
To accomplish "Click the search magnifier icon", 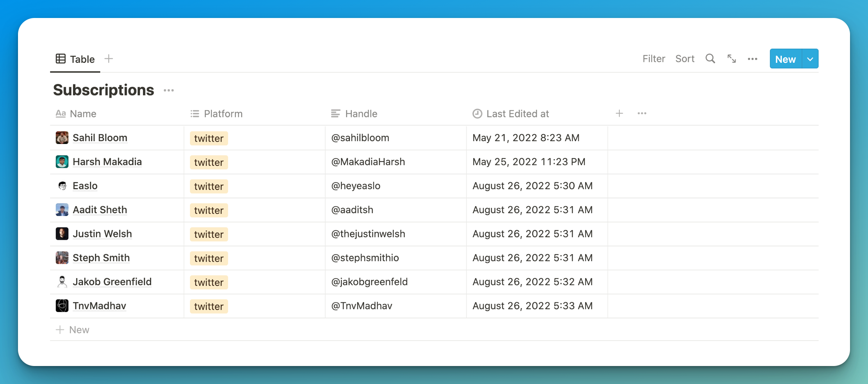I will [710, 59].
